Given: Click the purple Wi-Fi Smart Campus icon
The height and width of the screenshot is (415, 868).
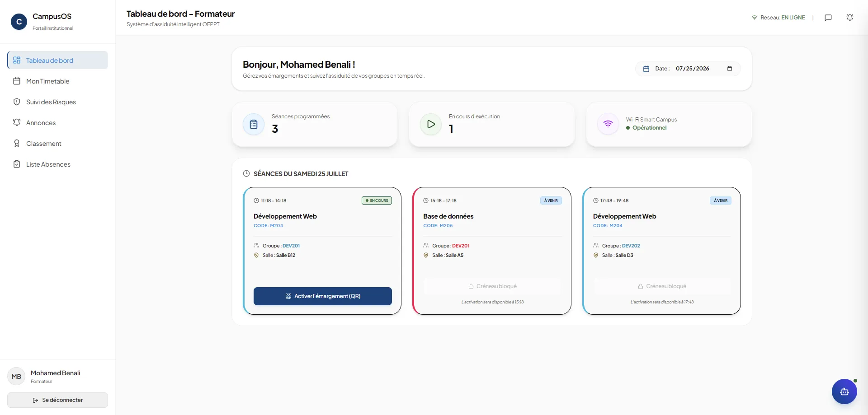Looking at the screenshot, I should [x=608, y=124].
